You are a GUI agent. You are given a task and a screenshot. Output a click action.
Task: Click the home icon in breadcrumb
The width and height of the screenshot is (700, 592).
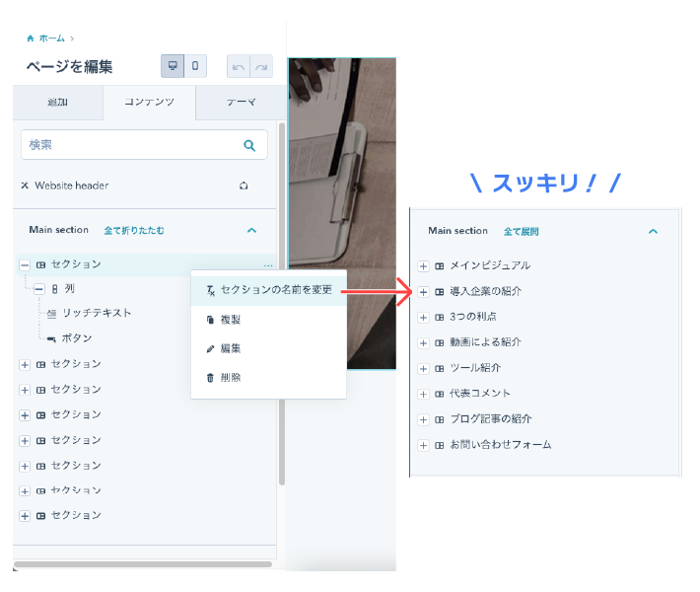click(30, 38)
